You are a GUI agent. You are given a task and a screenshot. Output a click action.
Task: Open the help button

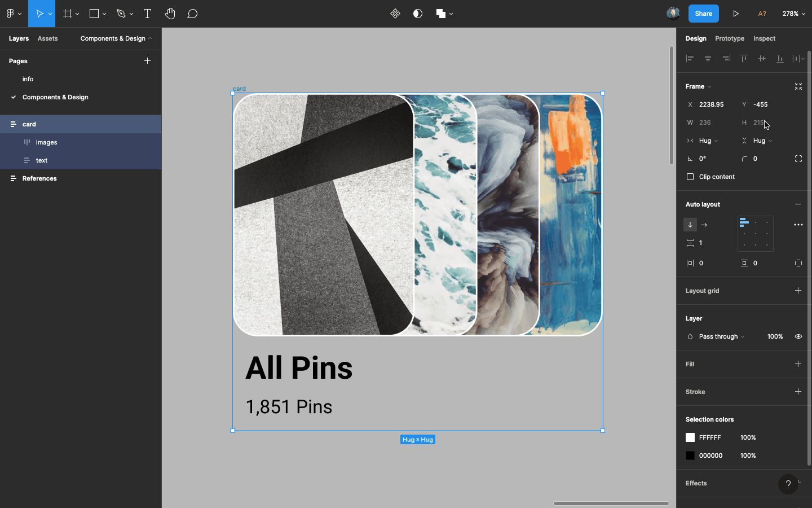pos(788,484)
